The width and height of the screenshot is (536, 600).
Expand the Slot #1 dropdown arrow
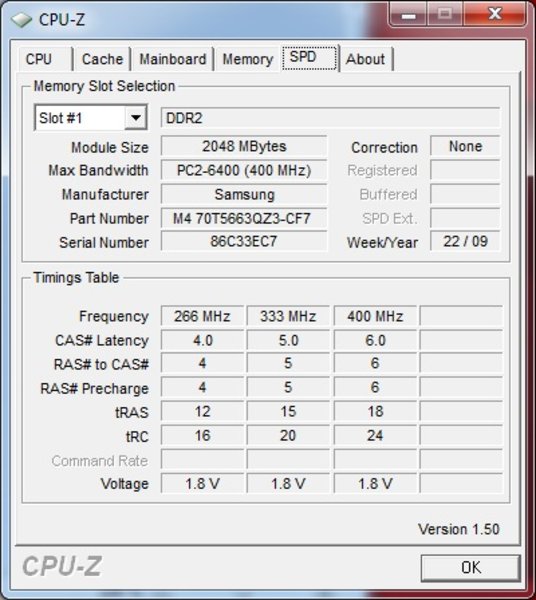135,118
